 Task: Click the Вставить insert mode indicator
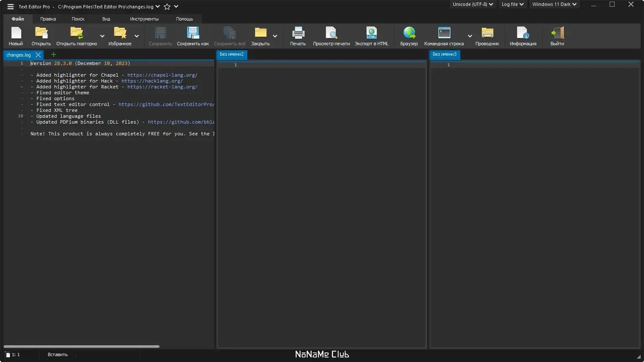point(57,354)
